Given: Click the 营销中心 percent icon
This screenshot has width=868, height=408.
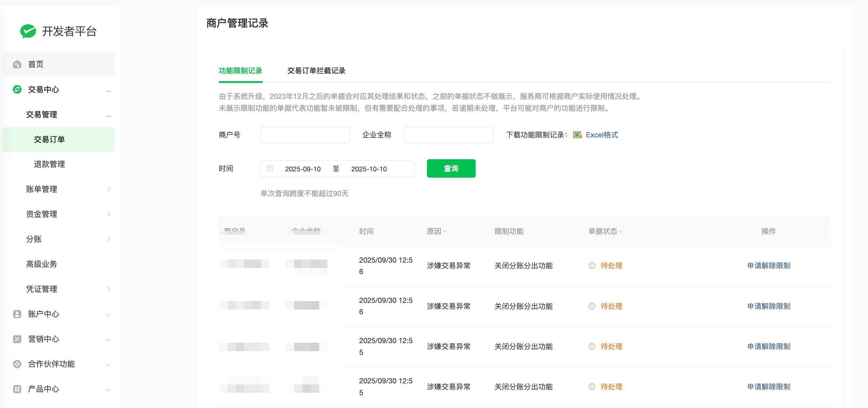Looking at the screenshot, I should click(17, 339).
